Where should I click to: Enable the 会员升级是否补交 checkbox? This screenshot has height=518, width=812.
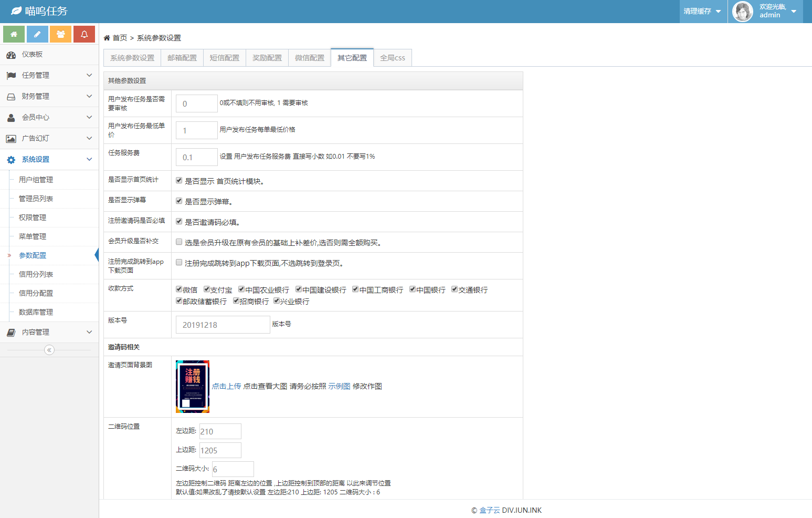179,242
